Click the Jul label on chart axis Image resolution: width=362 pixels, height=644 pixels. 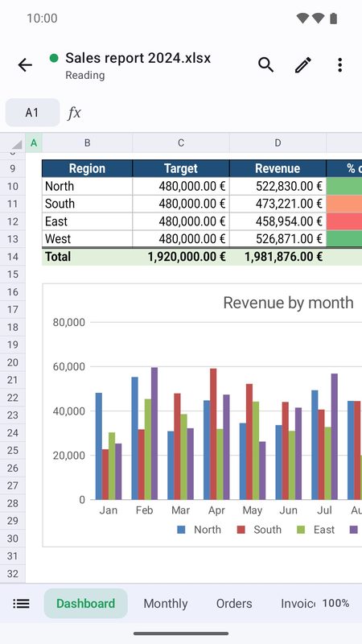coord(324,510)
